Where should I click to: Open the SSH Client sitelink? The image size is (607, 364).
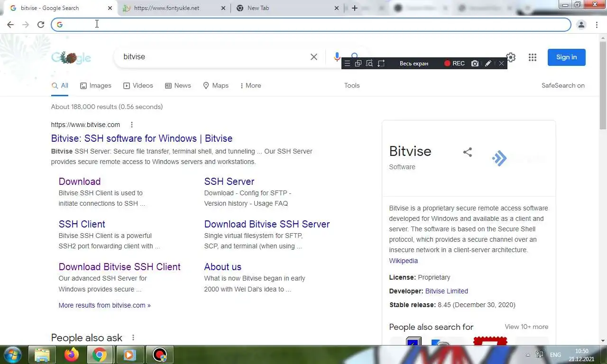pos(82,224)
